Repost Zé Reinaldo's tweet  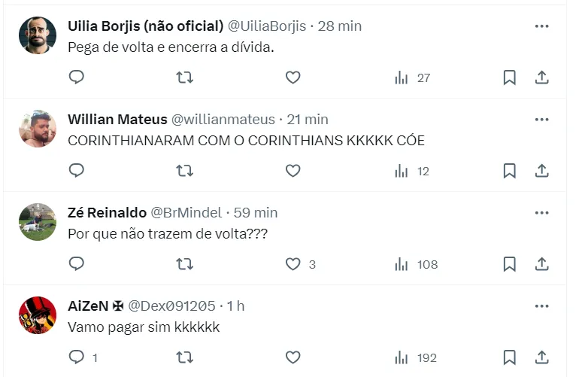pos(184,264)
